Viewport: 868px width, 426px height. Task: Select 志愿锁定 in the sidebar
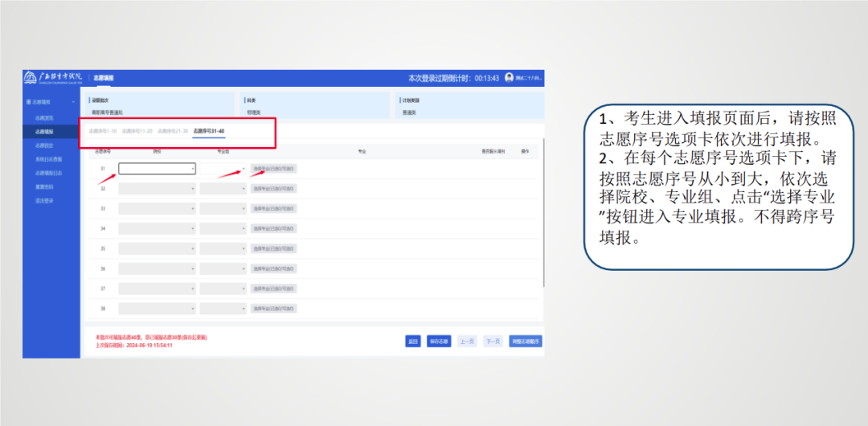(x=44, y=145)
